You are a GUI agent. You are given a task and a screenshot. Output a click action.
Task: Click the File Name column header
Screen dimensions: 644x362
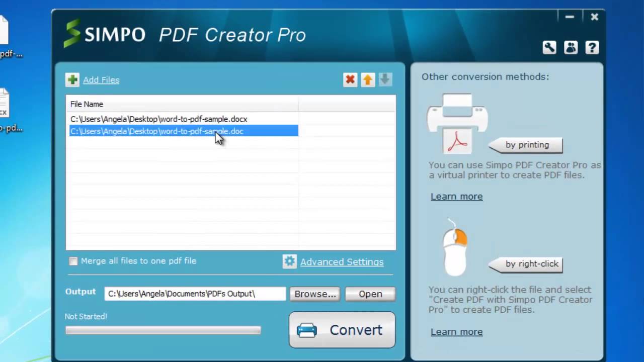click(182, 104)
